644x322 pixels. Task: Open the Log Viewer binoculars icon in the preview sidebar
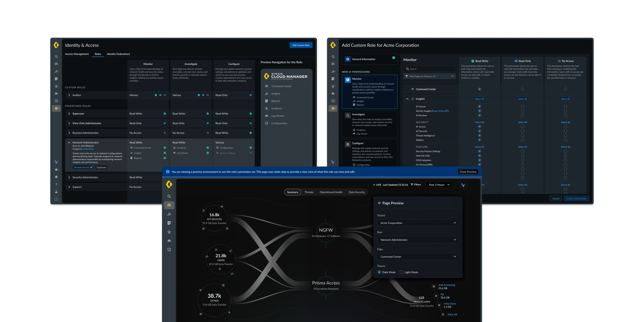[169, 241]
